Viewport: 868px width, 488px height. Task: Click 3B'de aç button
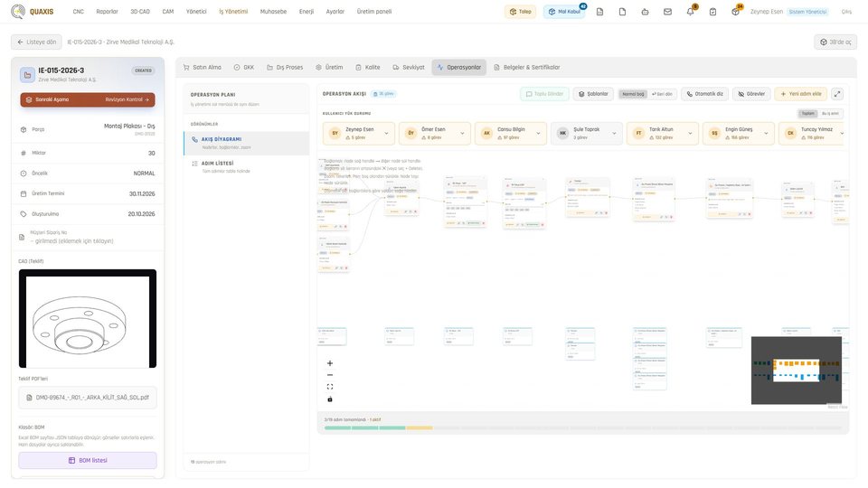pos(835,42)
